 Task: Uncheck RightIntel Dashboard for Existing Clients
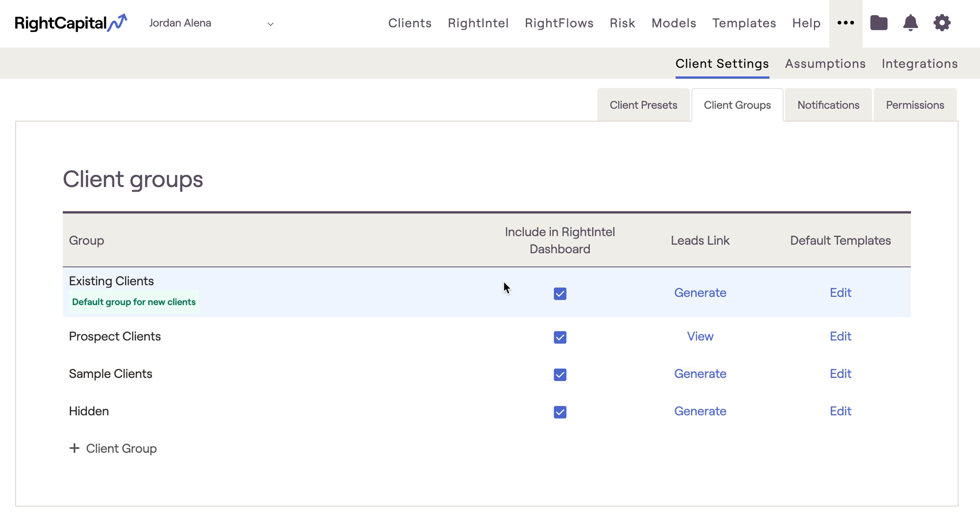coord(560,293)
